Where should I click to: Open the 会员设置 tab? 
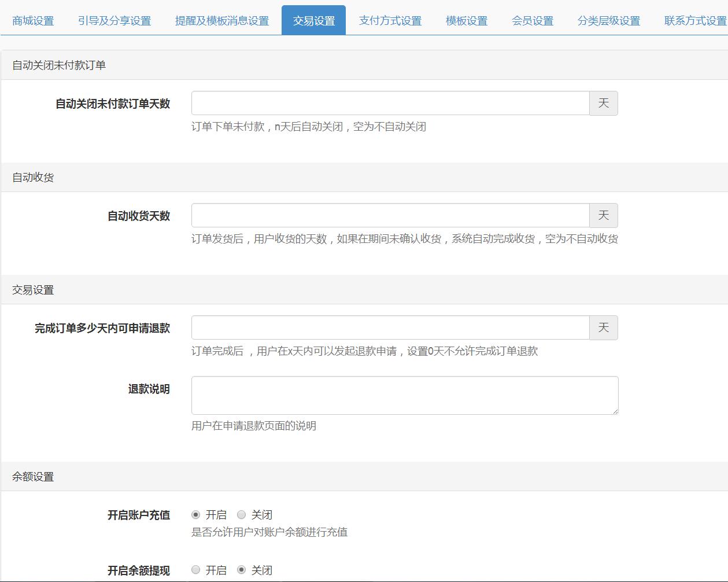coord(531,20)
